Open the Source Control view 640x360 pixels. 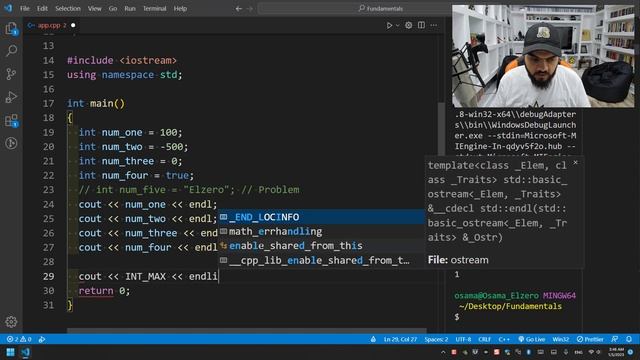pyautogui.click(x=11, y=74)
